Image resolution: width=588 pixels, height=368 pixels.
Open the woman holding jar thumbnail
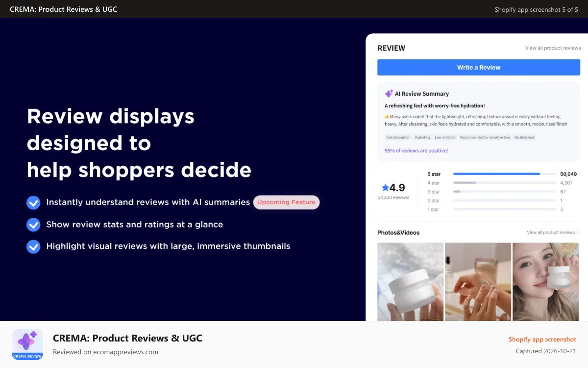tap(545, 282)
